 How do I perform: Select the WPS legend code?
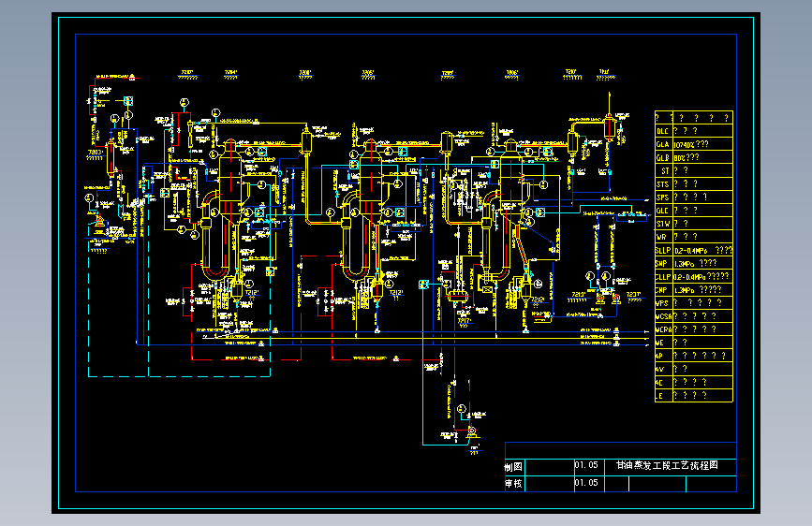point(662,303)
